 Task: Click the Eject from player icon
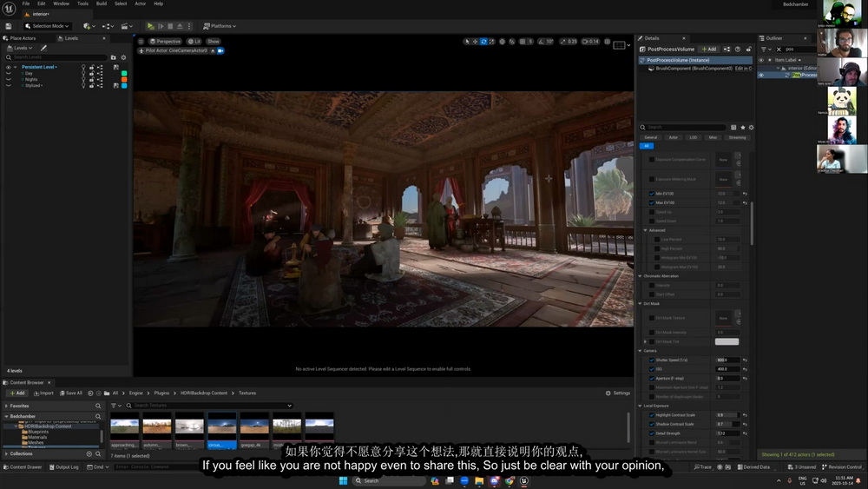(180, 26)
